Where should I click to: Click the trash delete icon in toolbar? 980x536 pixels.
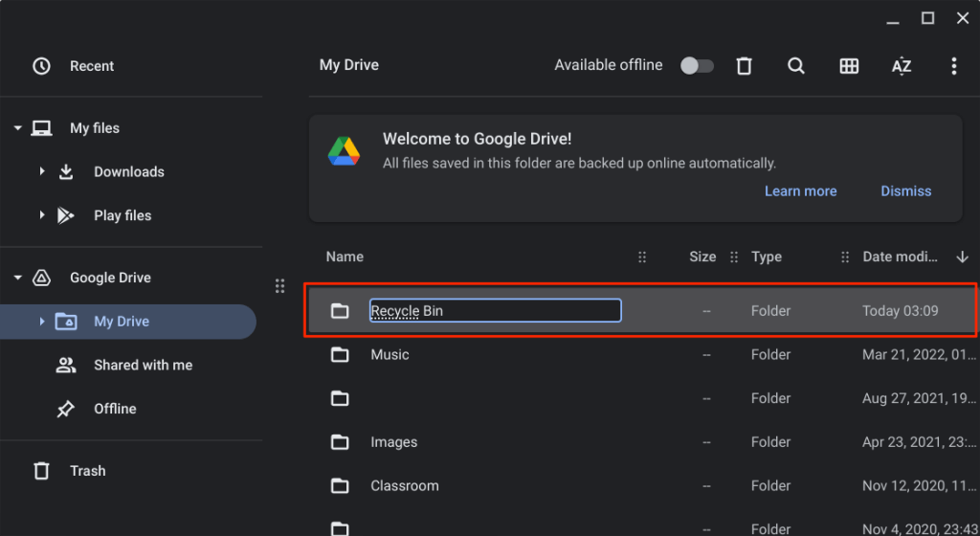[x=744, y=66]
